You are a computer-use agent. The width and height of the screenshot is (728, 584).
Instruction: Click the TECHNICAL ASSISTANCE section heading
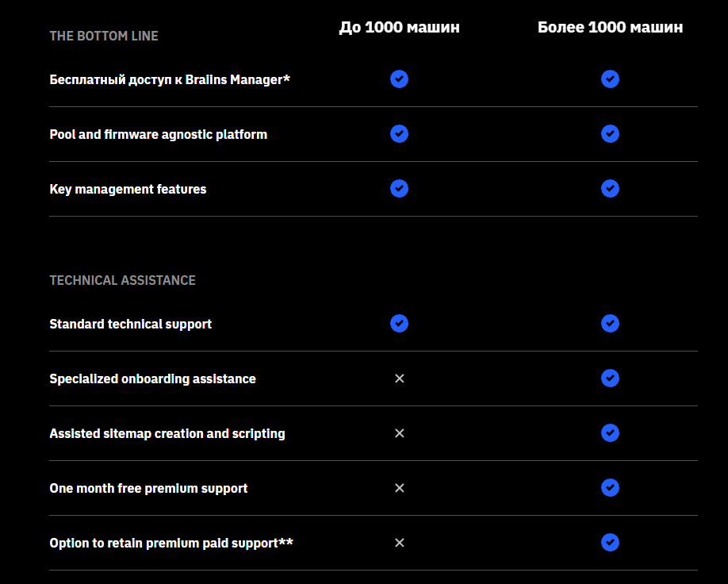pos(122,280)
